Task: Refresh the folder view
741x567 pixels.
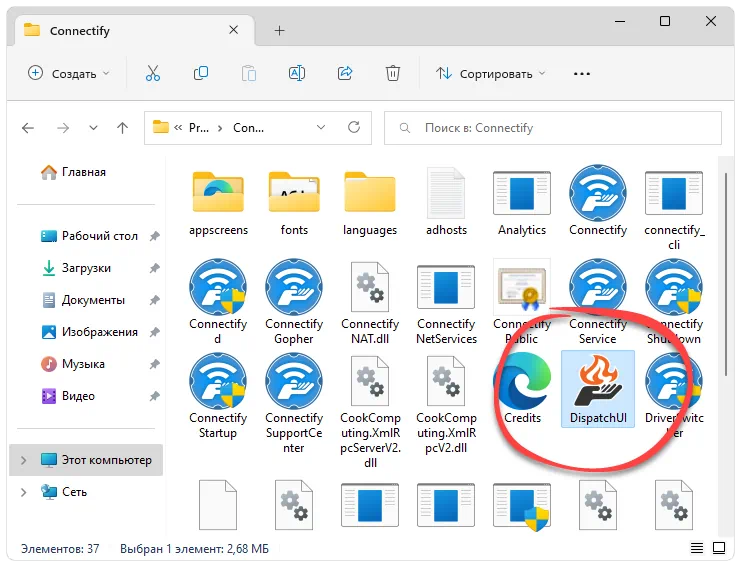Action: point(354,127)
